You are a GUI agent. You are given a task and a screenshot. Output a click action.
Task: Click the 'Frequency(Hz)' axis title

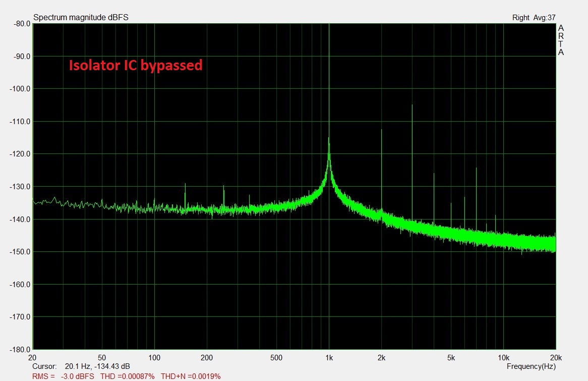pos(531,366)
